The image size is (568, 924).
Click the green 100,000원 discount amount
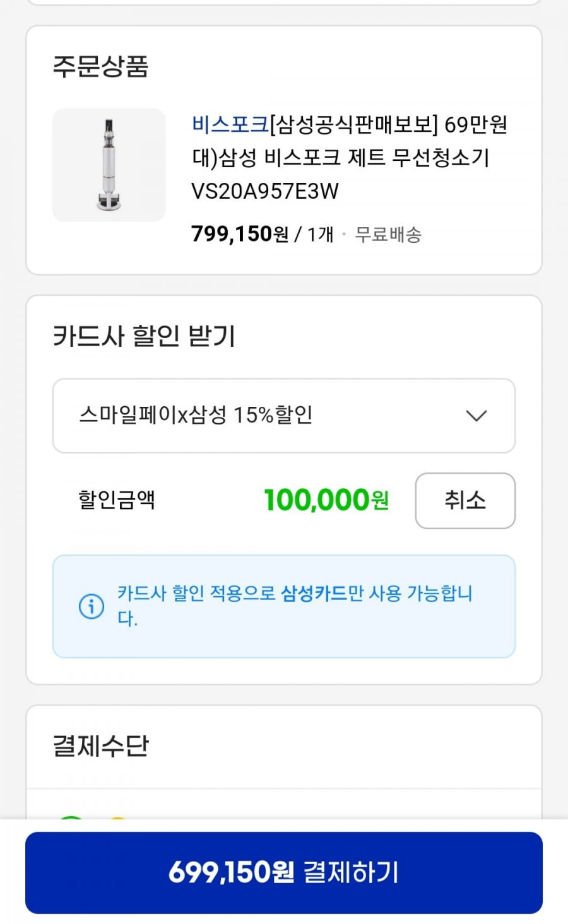coord(326,500)
